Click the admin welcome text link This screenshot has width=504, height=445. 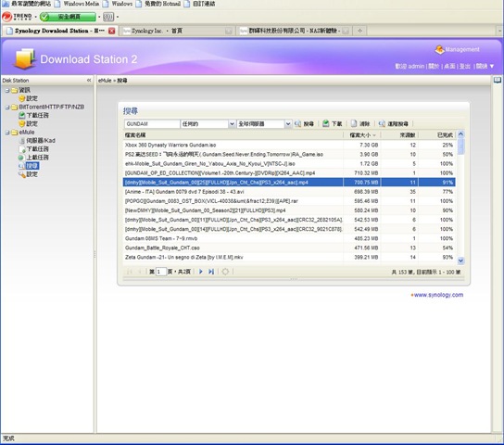409,66
